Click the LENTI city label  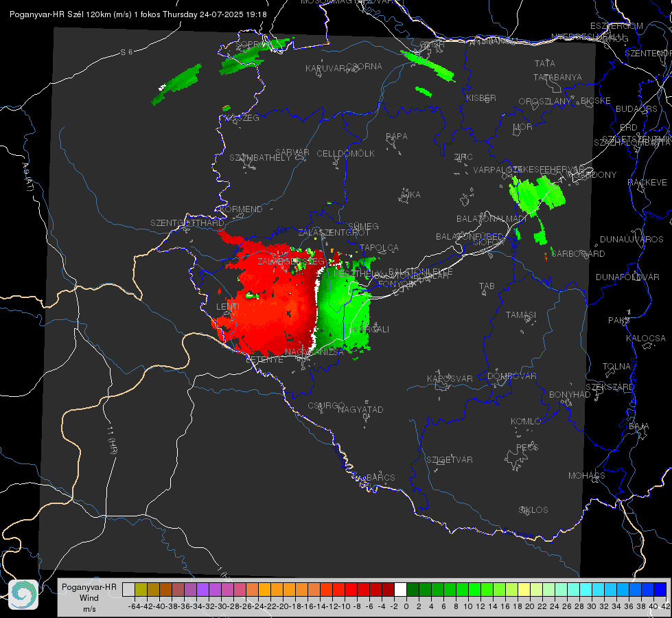[x=228, y=307]
